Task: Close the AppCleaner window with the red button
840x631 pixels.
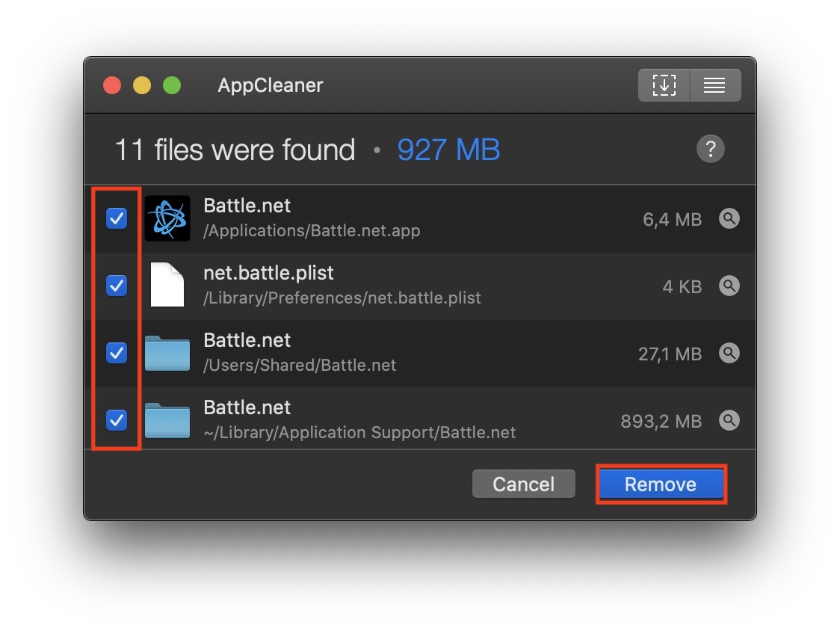Action: pos(112,85)
